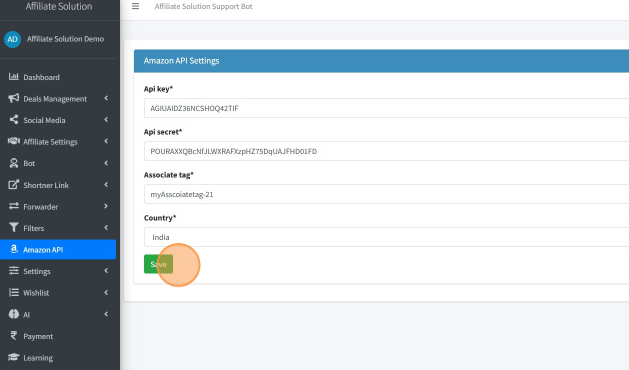Image resolution: width=629 pixels, height=370 pixels.
Task: Click the Api secret* label
Action: [163, 132]
